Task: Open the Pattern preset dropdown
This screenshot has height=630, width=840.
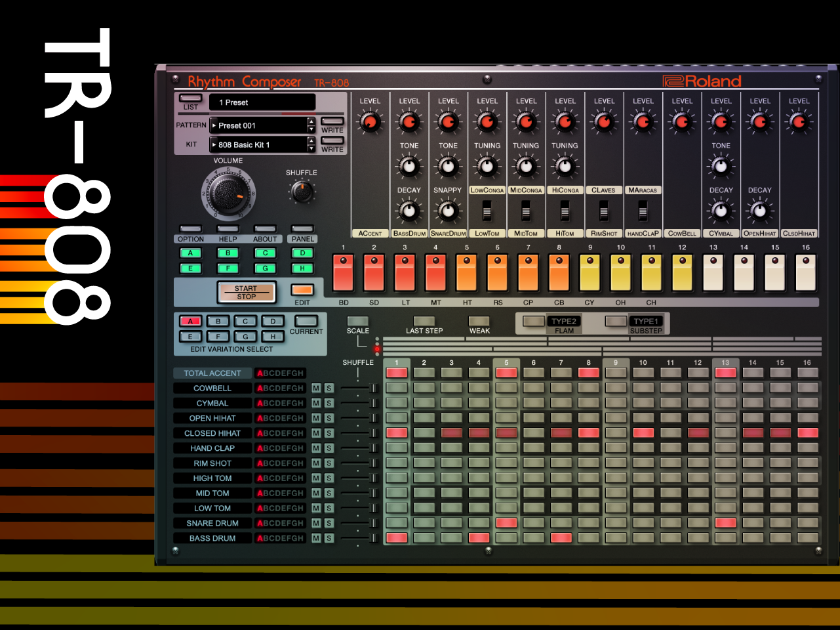Action: [258, 125]
